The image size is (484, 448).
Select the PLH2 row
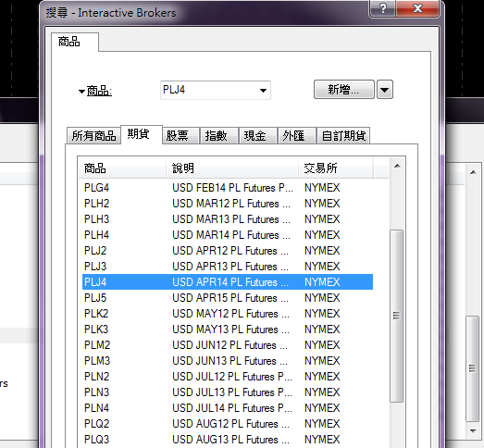pos(228,204)
